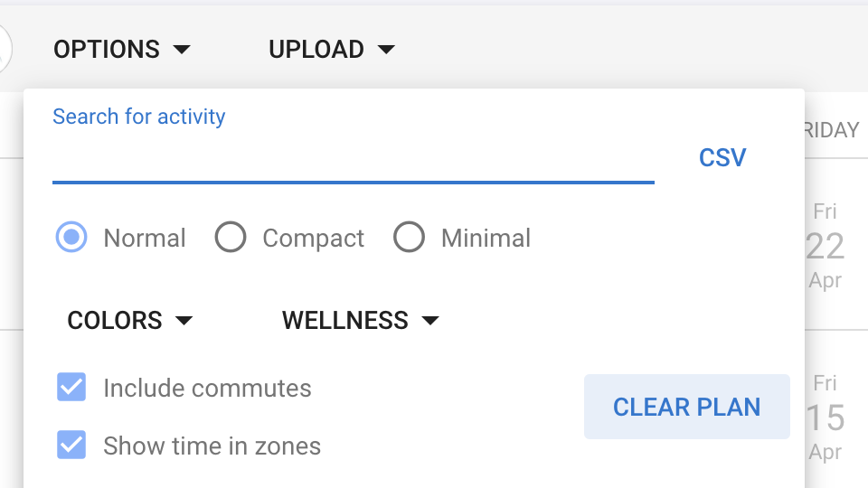868x488 pixels.
Task: Expand the COLORS dropdown
Action: (x=129, y=320)
